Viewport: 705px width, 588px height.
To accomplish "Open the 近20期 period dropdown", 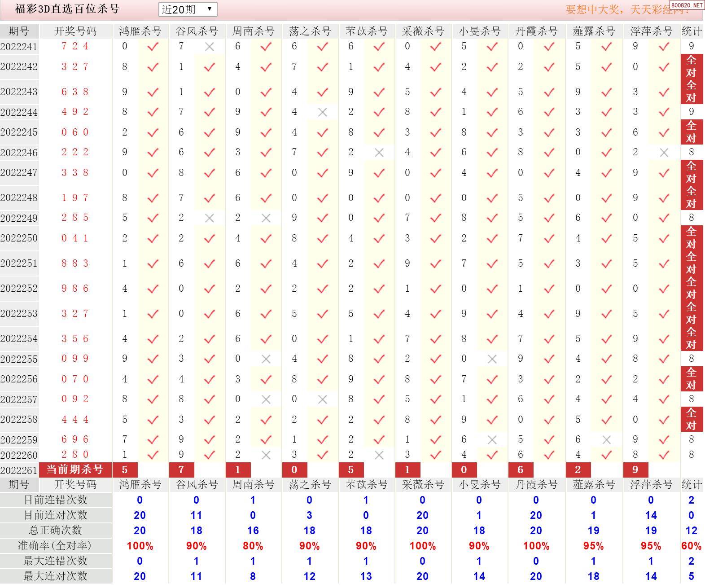I will 188,9.
